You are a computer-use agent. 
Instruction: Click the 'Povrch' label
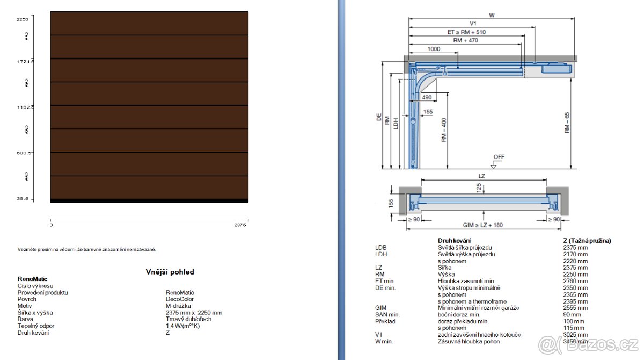click(x=26, y=299)
